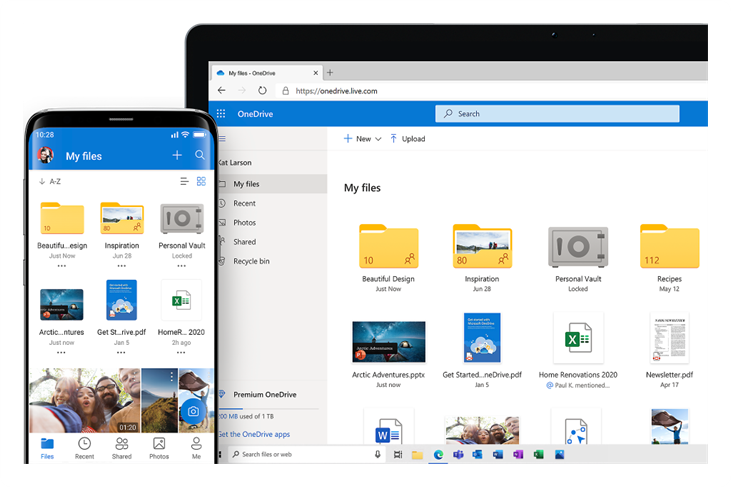This screenshot has height=487, width=731.
Task: Tap the plus icon in the phone header
Action: click(x=177, y=155)
